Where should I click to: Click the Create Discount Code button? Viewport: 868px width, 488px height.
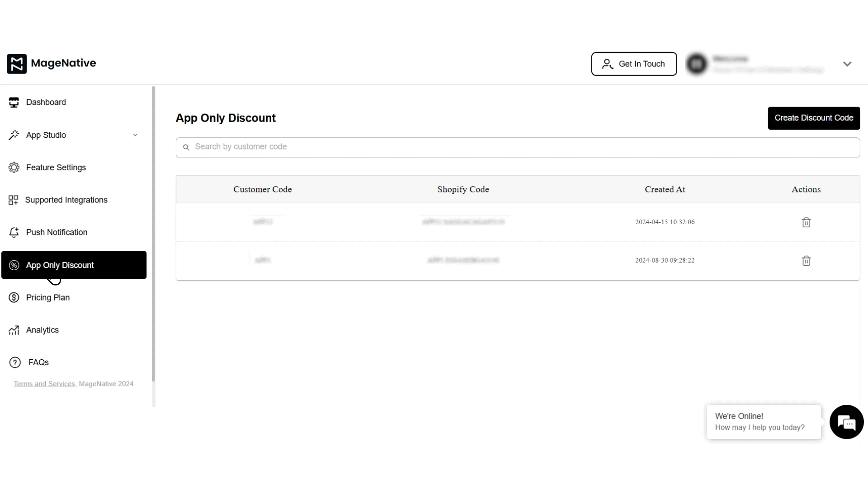pos(814,117)
